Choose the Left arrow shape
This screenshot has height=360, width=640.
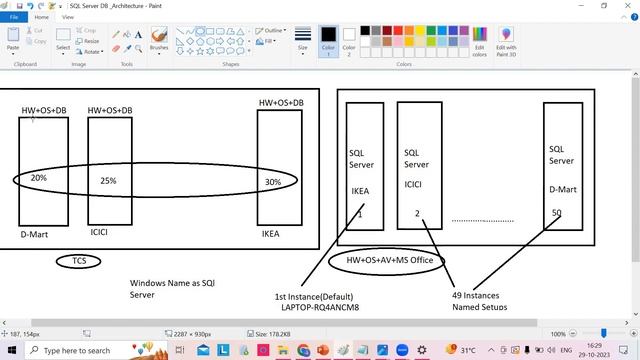tap(230, 41)
